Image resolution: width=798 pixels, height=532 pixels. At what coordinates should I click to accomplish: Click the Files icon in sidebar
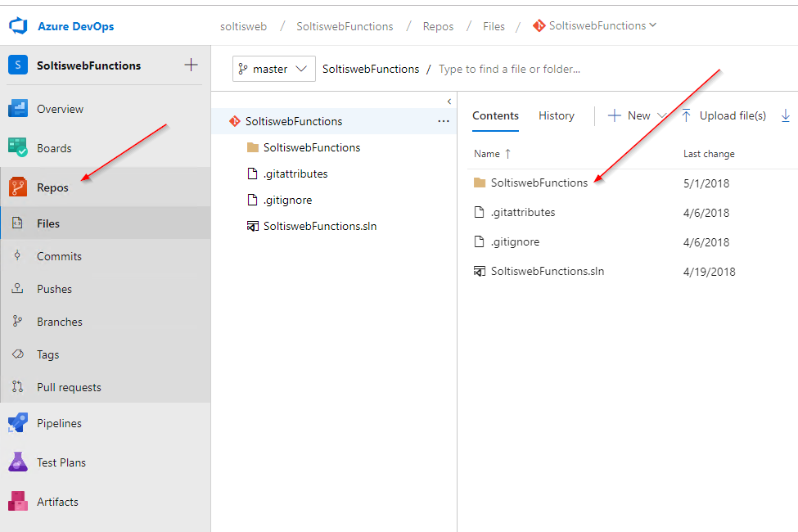pos(17,223)
